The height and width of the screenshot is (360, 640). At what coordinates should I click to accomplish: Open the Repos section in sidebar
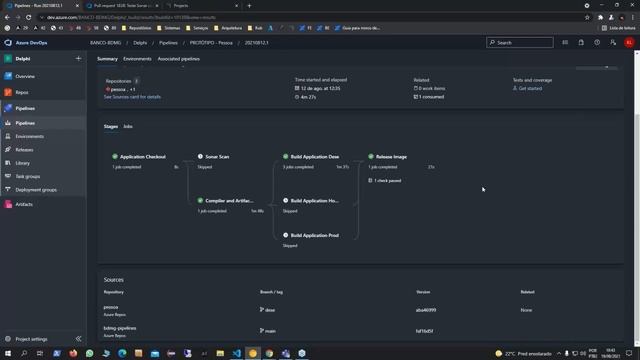(22, 92)
